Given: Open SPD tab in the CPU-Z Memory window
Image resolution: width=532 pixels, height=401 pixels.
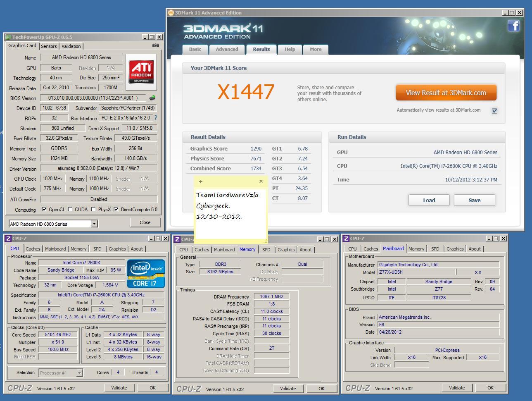Looking at the screenshot, I should [x=266, y=250].
